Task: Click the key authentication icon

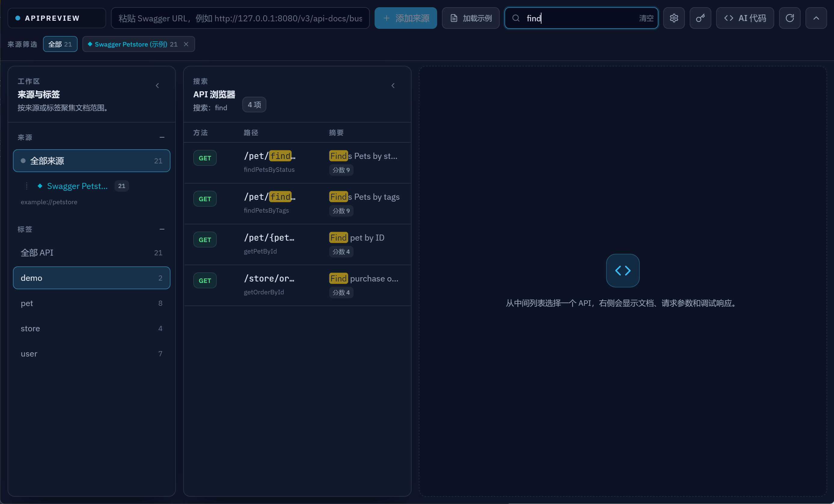Action: (x=700, y=18)
